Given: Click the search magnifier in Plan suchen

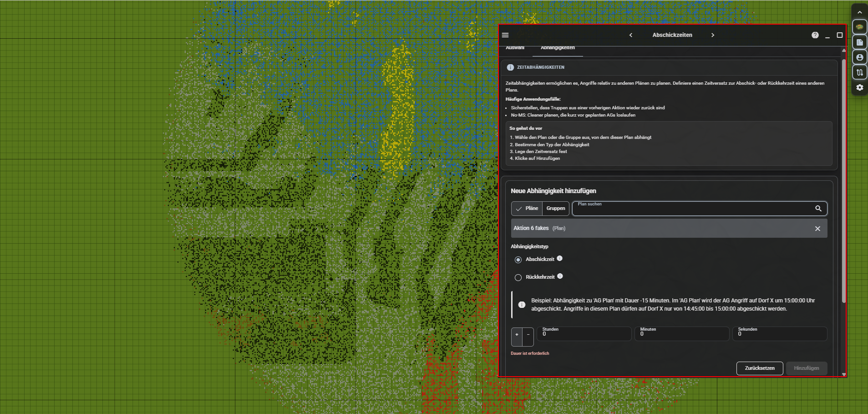Looking at the screenshot, I should 818,209.
